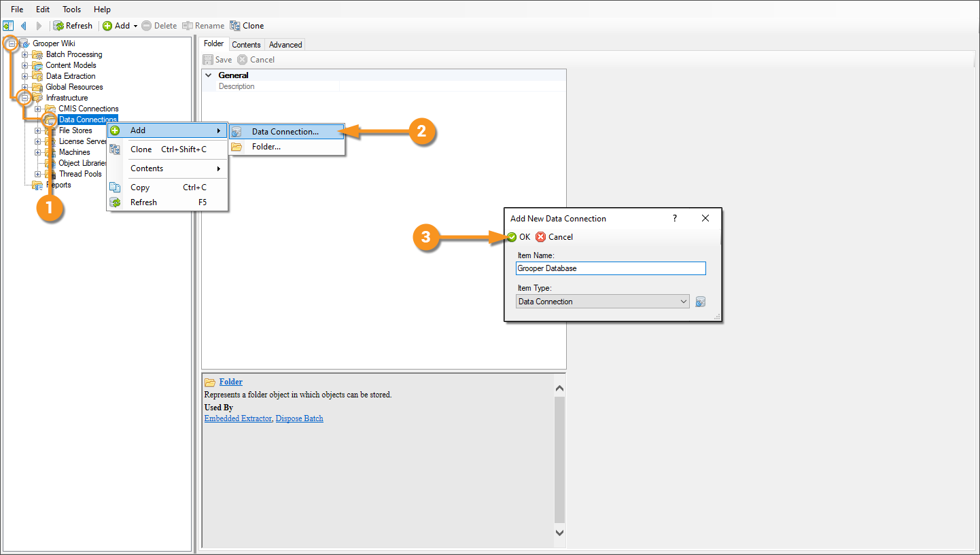Expand the Content Models node
Image resolution: width=980 pixels, height=555 pixels.
click(25, 65)
